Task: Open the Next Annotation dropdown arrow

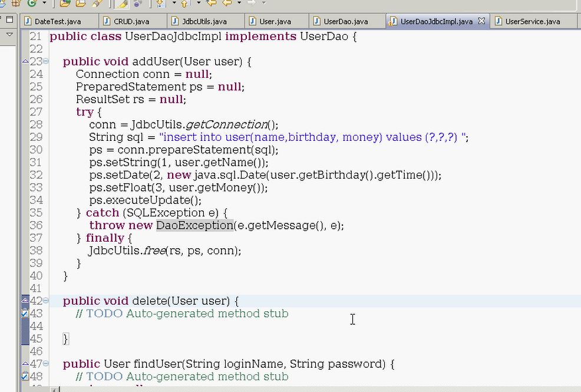Action: (174, 2)
